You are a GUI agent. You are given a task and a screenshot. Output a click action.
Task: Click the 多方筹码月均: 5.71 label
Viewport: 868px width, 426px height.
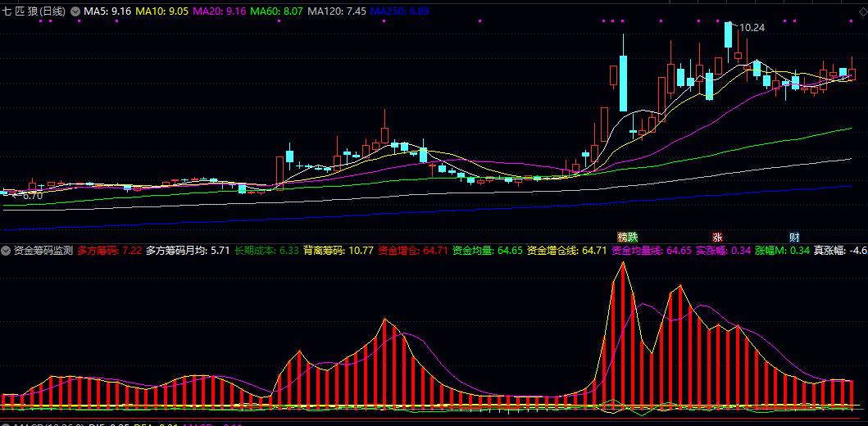(x=188, y=251)
